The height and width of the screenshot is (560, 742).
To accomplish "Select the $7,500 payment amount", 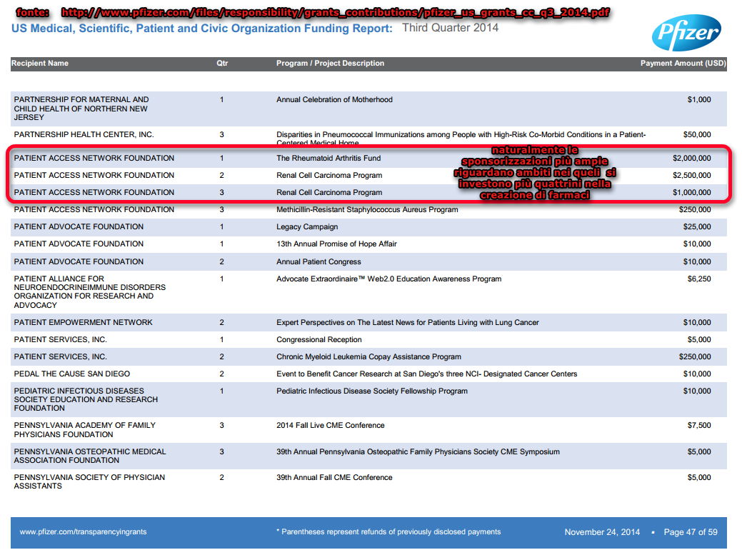I will 699,425.
